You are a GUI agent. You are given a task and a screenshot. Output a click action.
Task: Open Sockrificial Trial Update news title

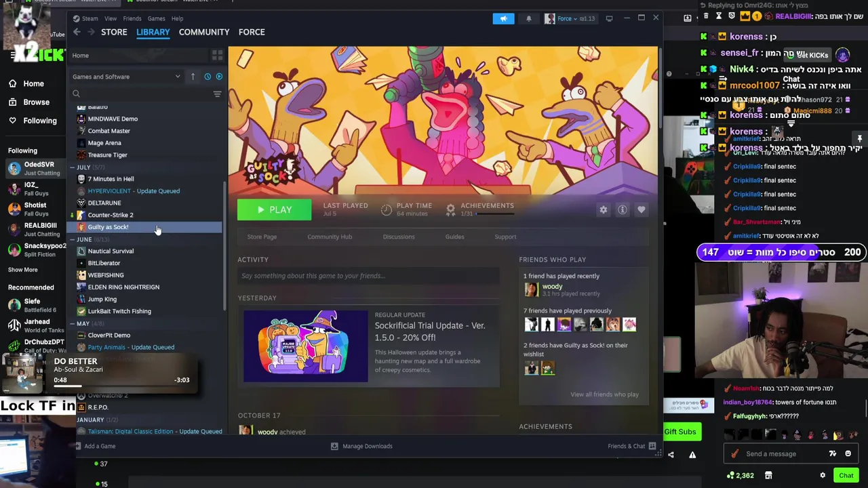pos(430,331)
